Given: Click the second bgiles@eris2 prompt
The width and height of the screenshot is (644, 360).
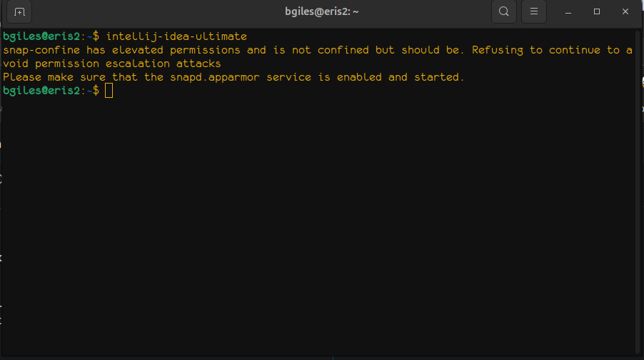Looking at the screenshot, I should (44, 91).
